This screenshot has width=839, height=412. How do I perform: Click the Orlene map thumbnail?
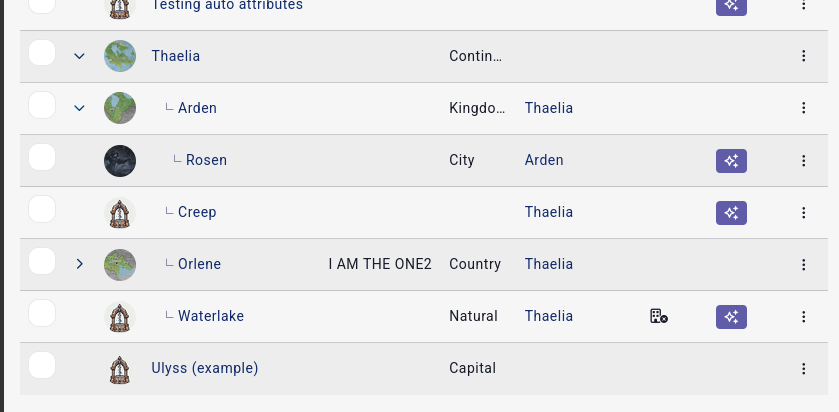(x=120, y=264)
